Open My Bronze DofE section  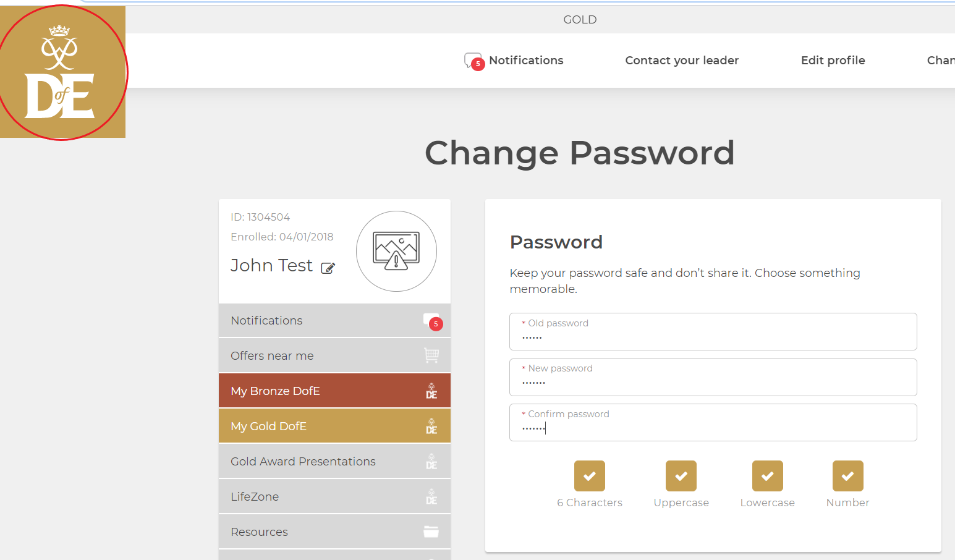point(334,391)
